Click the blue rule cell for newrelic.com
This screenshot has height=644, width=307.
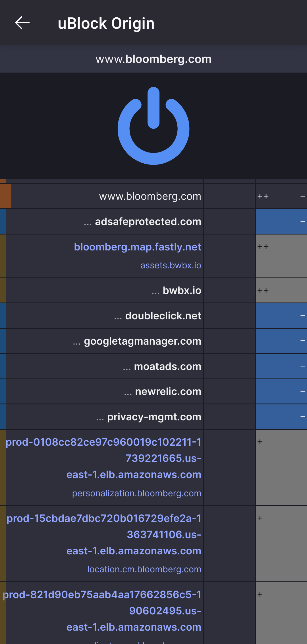click(x=281, y=392)
